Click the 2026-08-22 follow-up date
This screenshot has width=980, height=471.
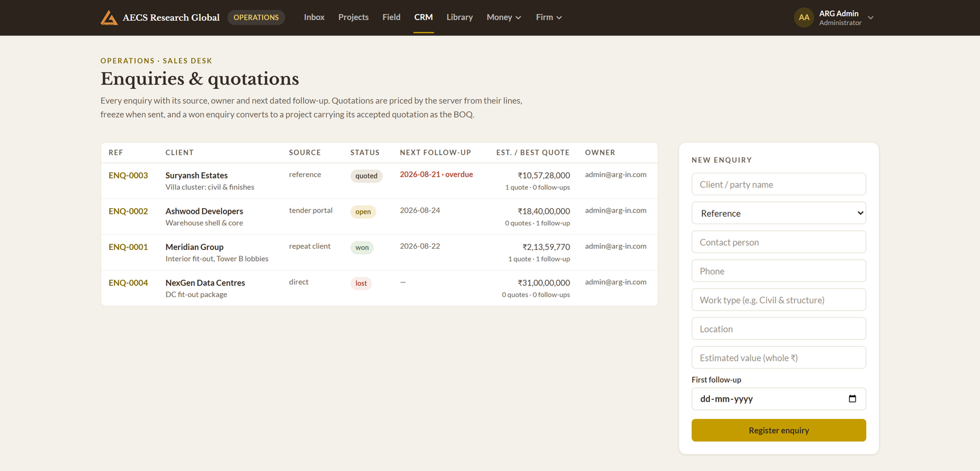tap(420, 246)
